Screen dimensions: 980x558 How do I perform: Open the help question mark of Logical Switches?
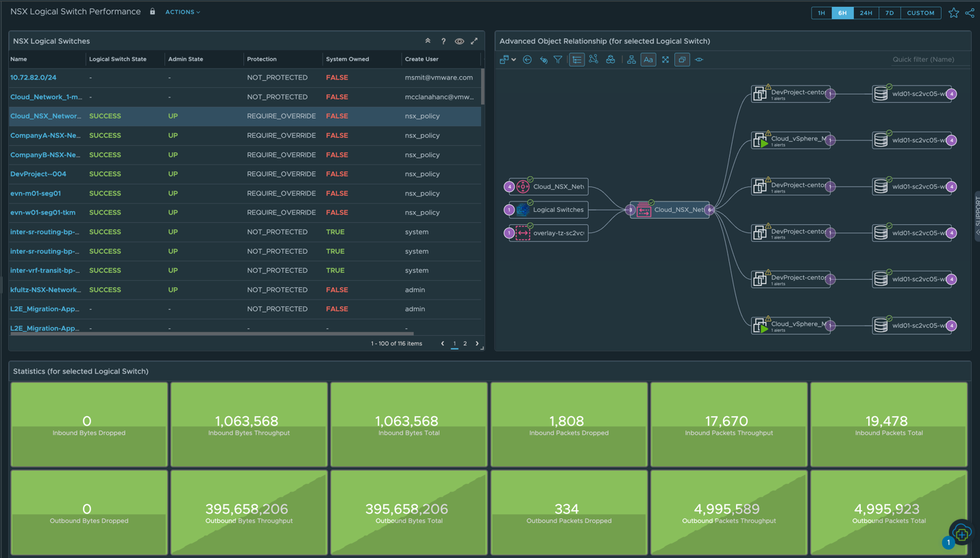pyautogui.click(x=443, y=41)
